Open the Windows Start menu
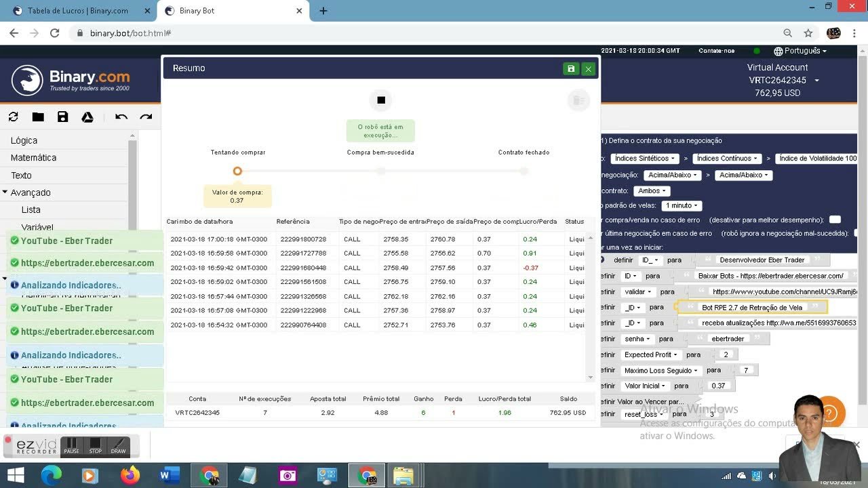The height and width of the screenshot is (488, 868). [x=15, y=476]
